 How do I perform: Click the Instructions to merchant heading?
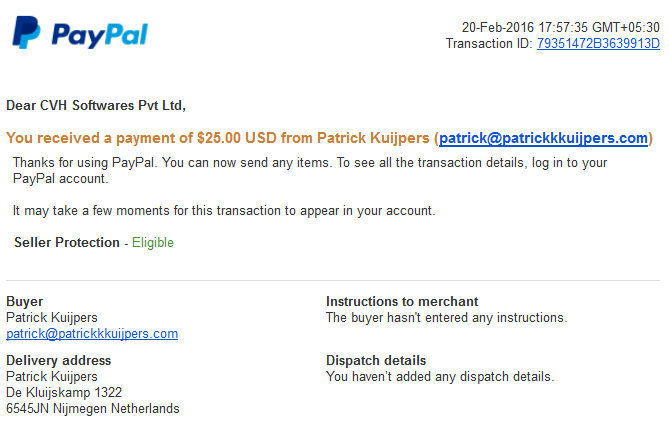click(402, 302)
